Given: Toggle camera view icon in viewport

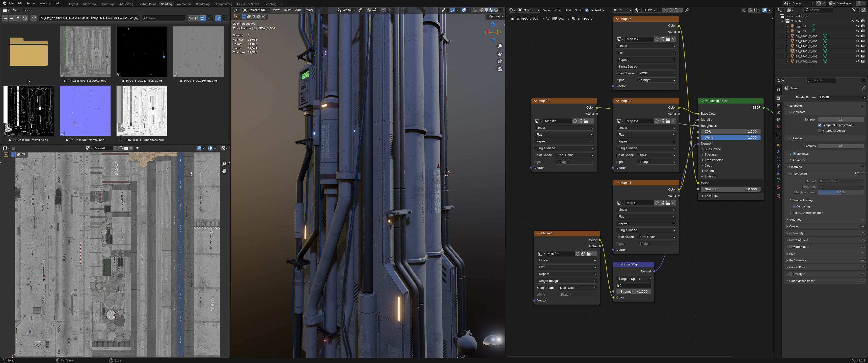Looking at the screenshot, I should click(x=500, y=61).
